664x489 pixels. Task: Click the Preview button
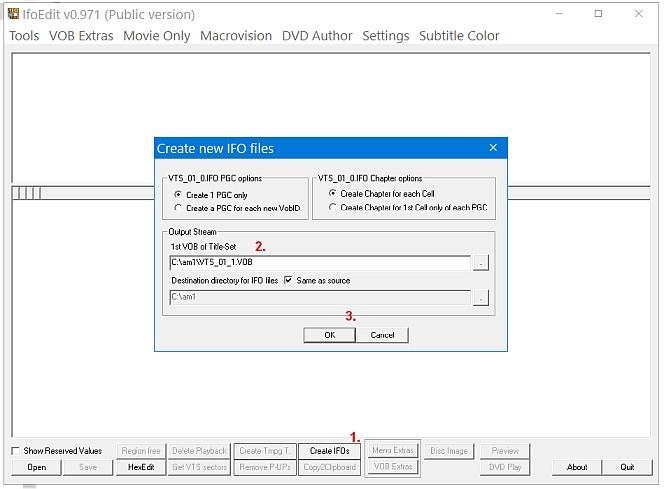505,451
